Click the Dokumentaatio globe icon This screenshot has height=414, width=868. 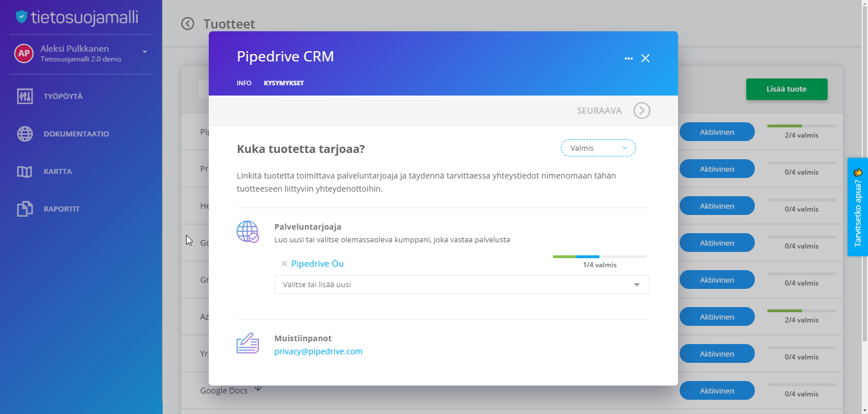(24, 134)
